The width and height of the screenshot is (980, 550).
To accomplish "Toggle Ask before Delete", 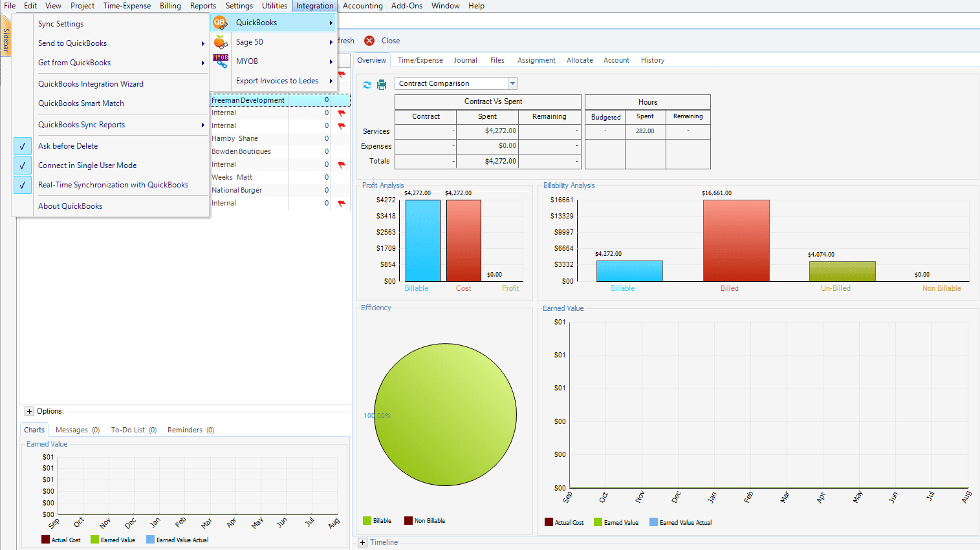I will point(23,145).
